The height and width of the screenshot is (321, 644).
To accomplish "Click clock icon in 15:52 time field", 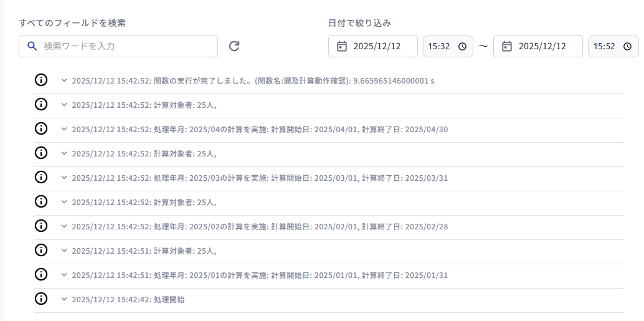I will tap(627, 46).
